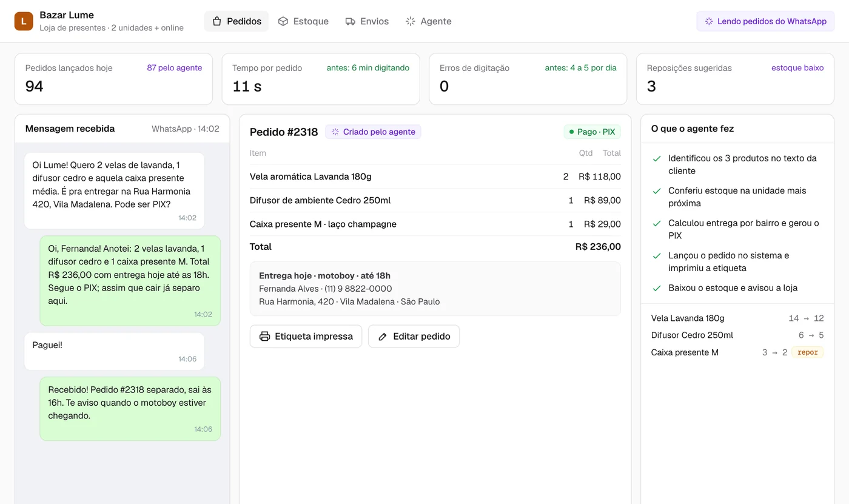Open the Reposições sugeridas card
Screen dimensions: 849x504
(x=735, y=79)
